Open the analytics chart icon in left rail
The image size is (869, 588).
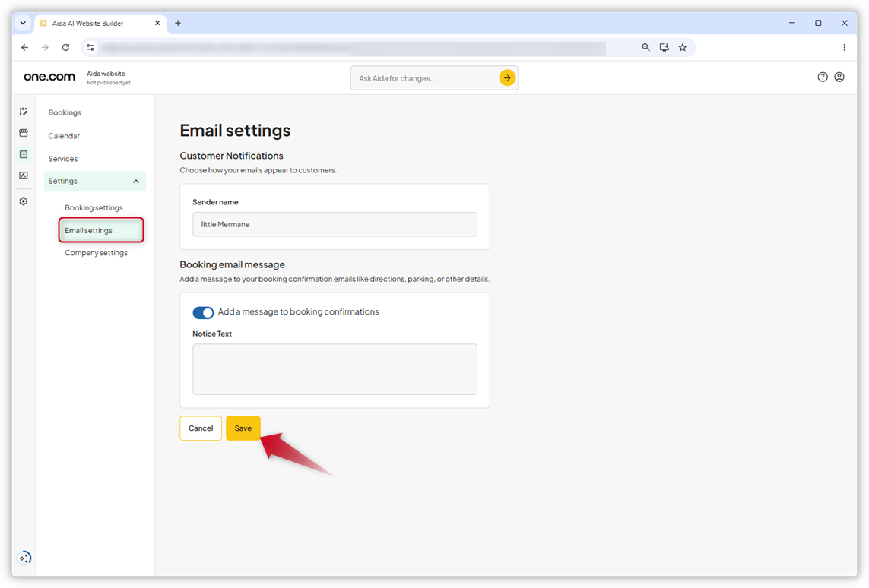click(x=24, y=175)
